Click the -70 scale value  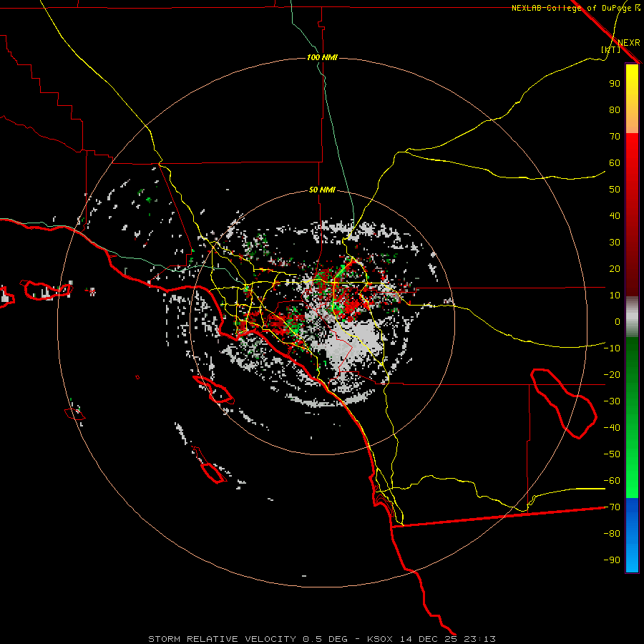[612, 507]
